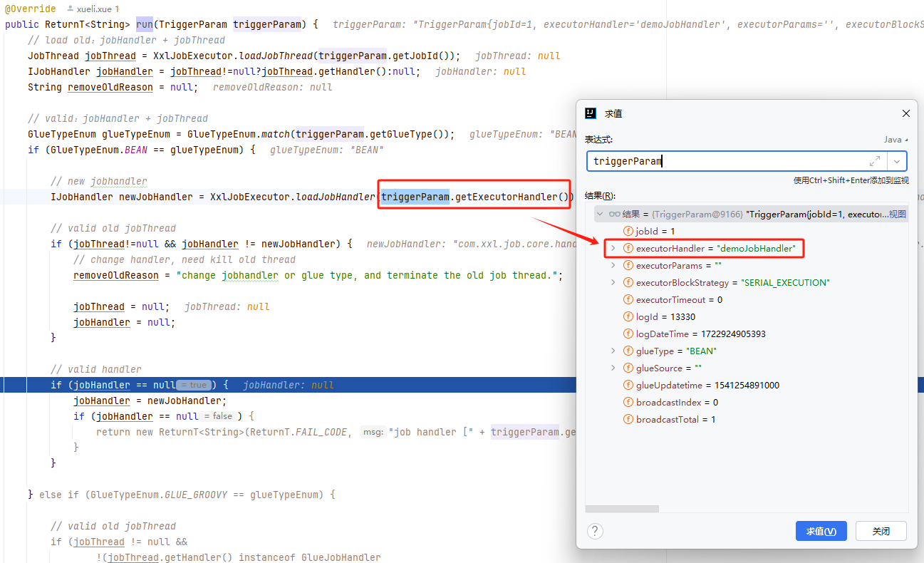Click the glasses watch icon on the 结果 row
This screenshot has height=563, width=924.
(x=615, y=214)
